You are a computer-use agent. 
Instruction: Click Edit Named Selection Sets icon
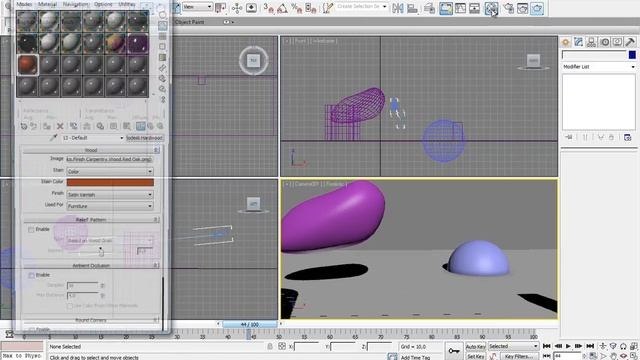[x=328, y=8]
